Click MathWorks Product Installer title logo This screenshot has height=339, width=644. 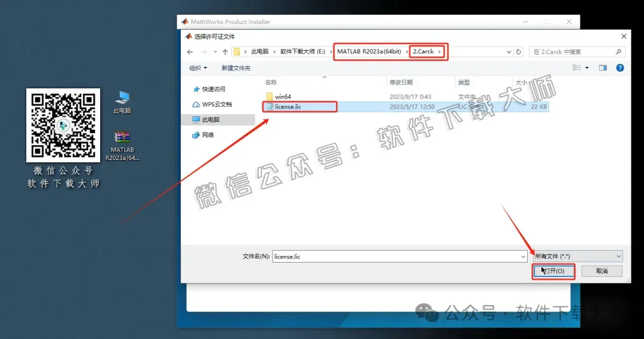[185, 21]
